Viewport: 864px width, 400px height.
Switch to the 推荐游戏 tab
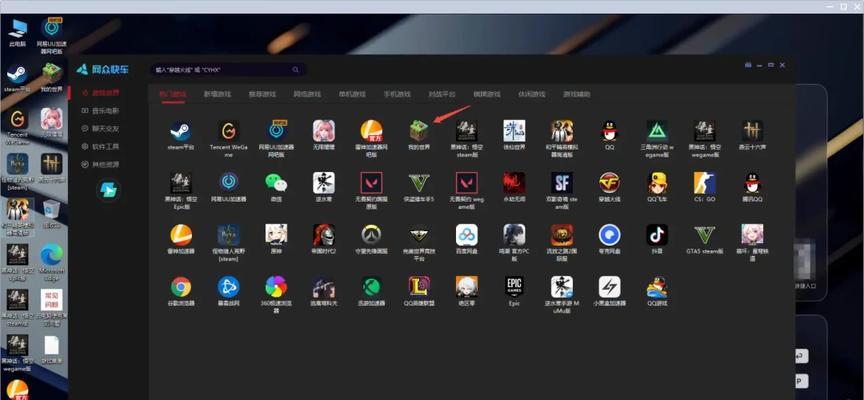click(x=262, y=94)
